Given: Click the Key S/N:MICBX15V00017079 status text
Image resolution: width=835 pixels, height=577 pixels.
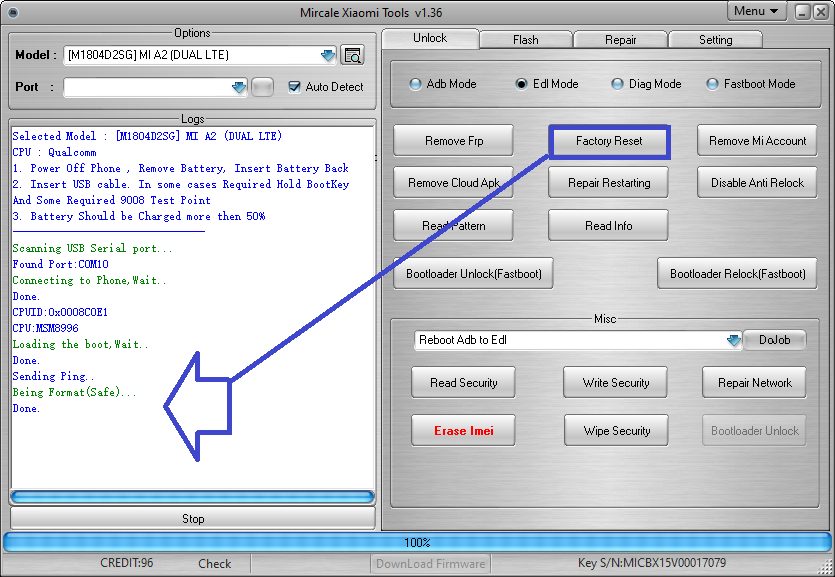Looking at the screenshot, I should 651,563.
